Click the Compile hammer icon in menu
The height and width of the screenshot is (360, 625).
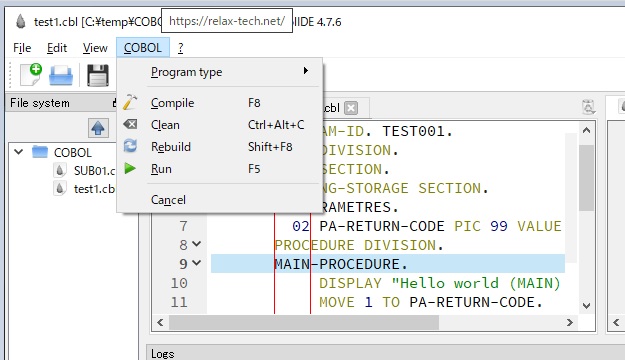tap(130, 102)
